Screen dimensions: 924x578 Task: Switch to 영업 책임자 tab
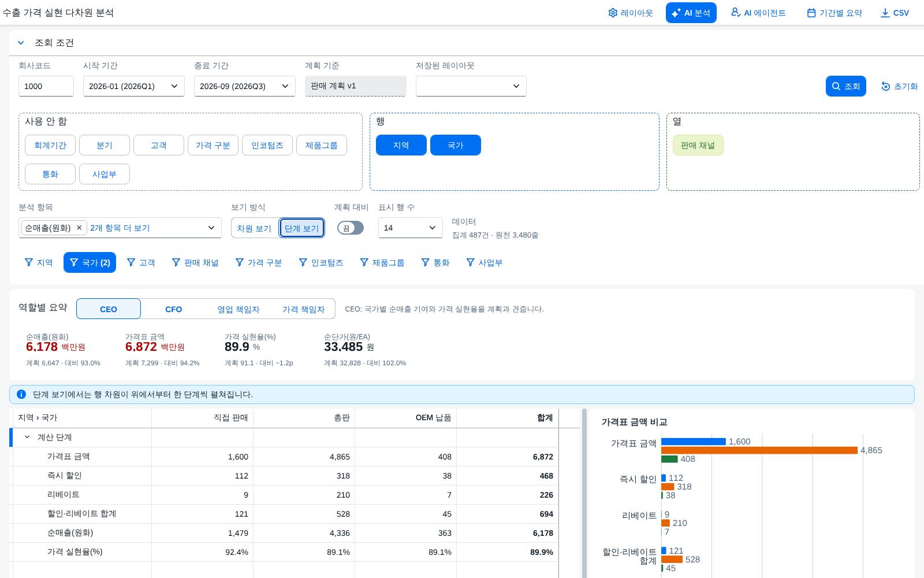click(239, 309)
